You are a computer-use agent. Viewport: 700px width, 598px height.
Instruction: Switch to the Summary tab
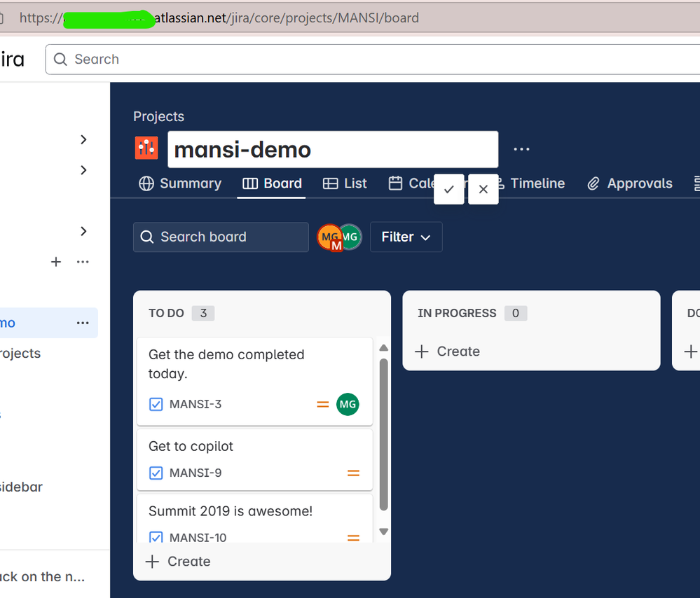[180, 183]
